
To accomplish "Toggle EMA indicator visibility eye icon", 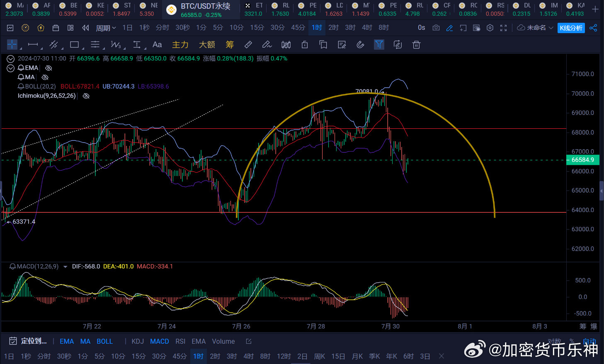I will tap(49, 68).
